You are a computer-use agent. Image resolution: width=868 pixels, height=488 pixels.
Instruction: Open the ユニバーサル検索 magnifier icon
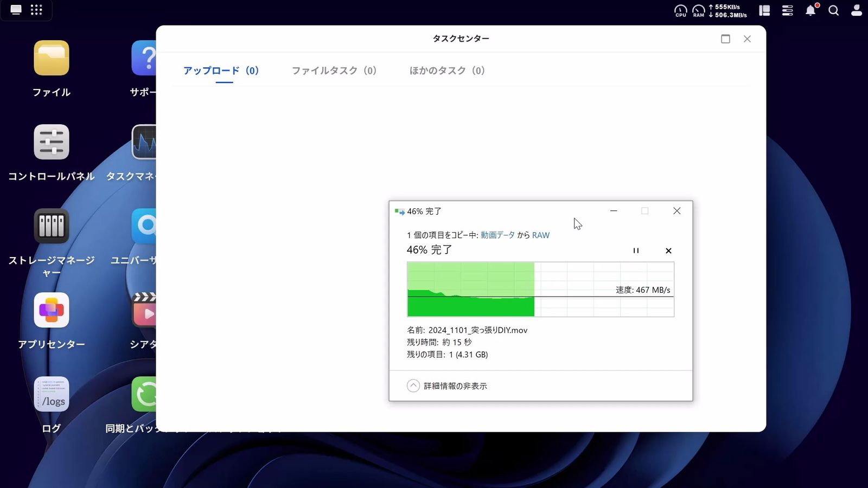point(144,226)
